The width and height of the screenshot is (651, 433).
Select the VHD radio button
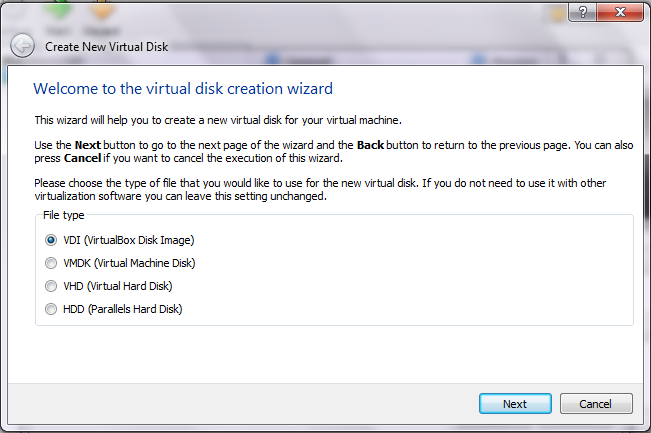point(51,286)
